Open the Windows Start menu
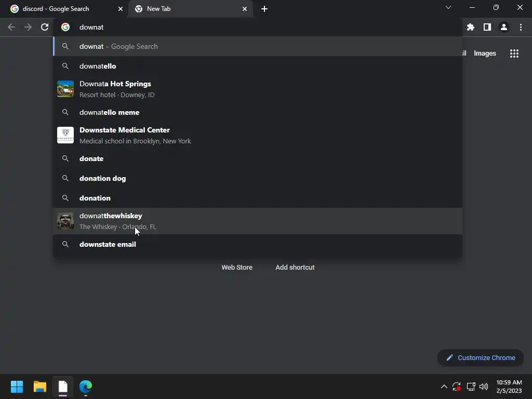 click(x=17, y=387)
